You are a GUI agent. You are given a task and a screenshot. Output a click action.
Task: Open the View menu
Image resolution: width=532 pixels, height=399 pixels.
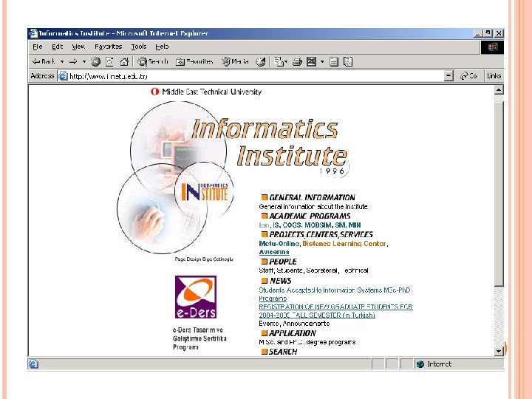pyautogui.click(x=78, y=47)
